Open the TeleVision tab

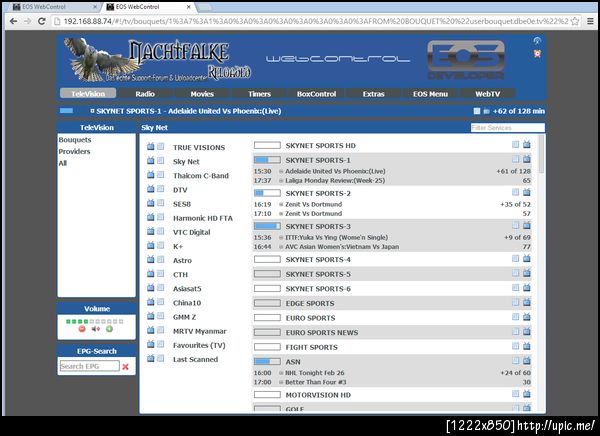[x=88, y=94]
